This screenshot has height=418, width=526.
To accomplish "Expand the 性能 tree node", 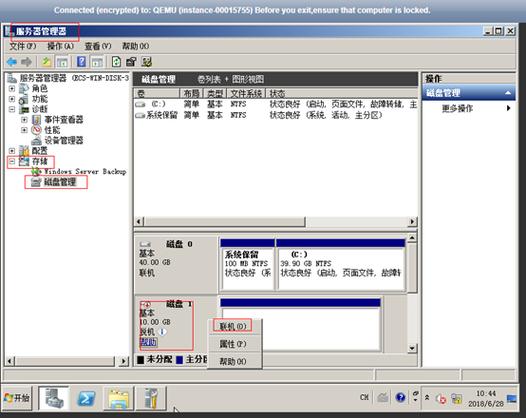I will [24, 130].
